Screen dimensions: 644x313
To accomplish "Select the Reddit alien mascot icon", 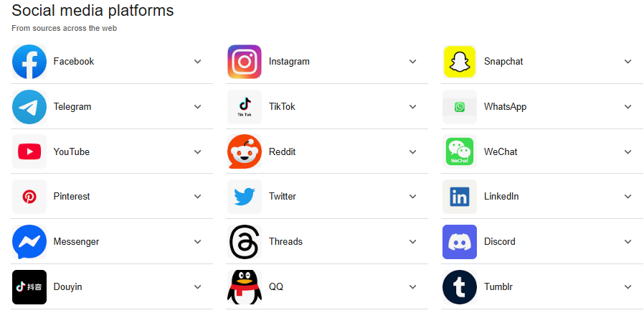I will [245, 151].
